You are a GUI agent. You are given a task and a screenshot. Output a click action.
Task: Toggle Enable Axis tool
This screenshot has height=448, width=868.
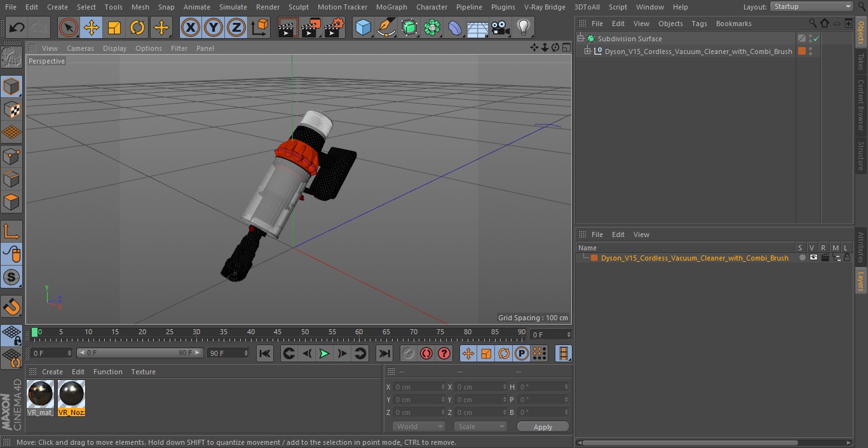point(11,231)
